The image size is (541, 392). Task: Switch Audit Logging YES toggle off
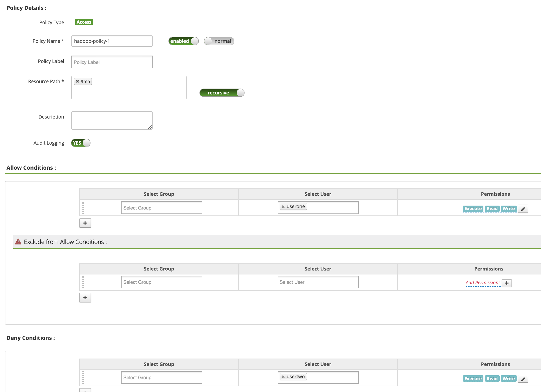click(x=80, y=143)
